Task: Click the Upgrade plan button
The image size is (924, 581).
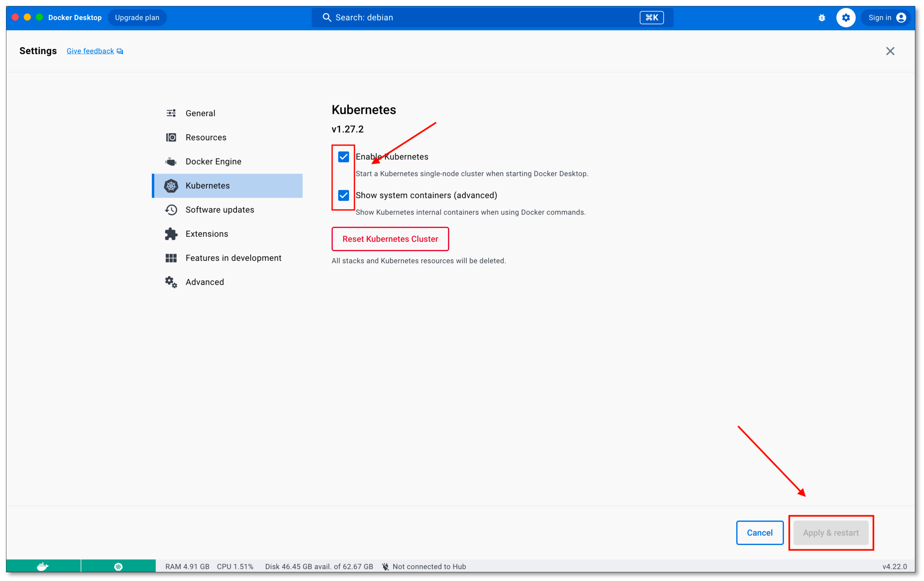Action: point(137,18)
